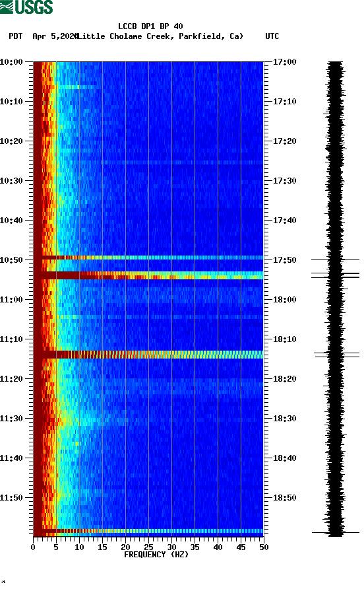
Task: Click the '18:40' UTC time label
Action: point(284,458)
